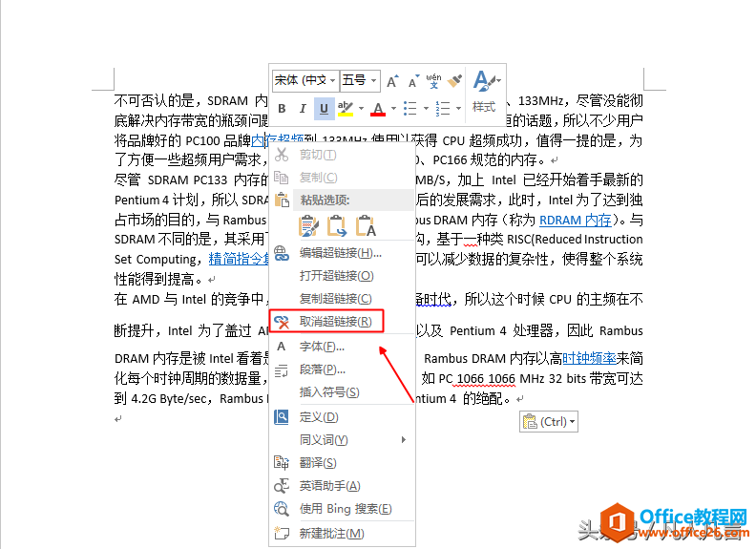Screen dimensions: 756x549
Task: Choose 新建批注(M) in context menu
Action: pyautogui.click(x=342, y=534)
